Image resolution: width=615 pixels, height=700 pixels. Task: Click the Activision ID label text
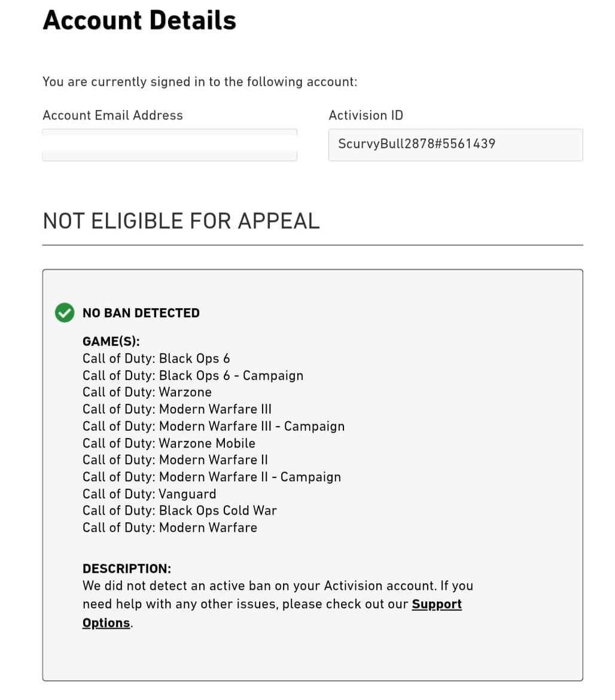[366, 115]
